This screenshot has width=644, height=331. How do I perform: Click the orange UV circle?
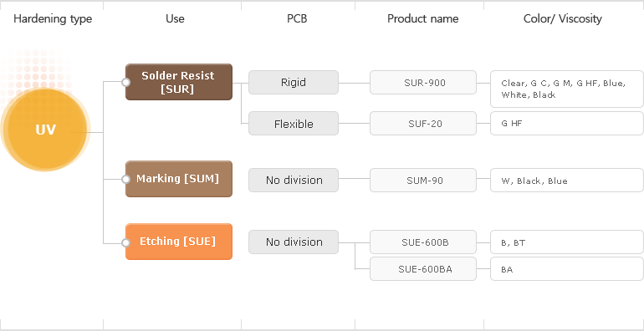click(x=45, y=130)
